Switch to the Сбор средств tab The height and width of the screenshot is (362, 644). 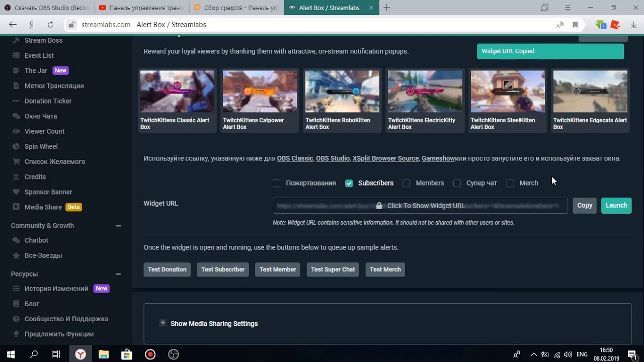pyautogui.click(x=236, y=8)
